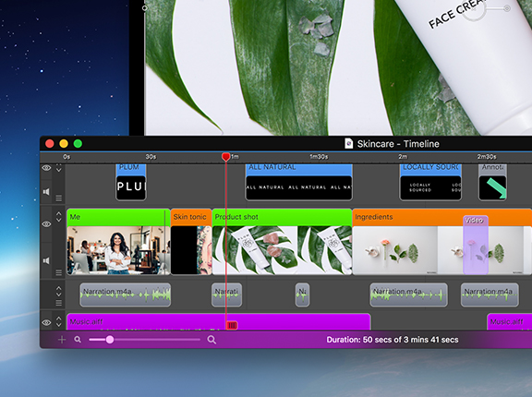Hide the title clips track with its eye icon
Screen dimensions: 532x397
(46, 168)
